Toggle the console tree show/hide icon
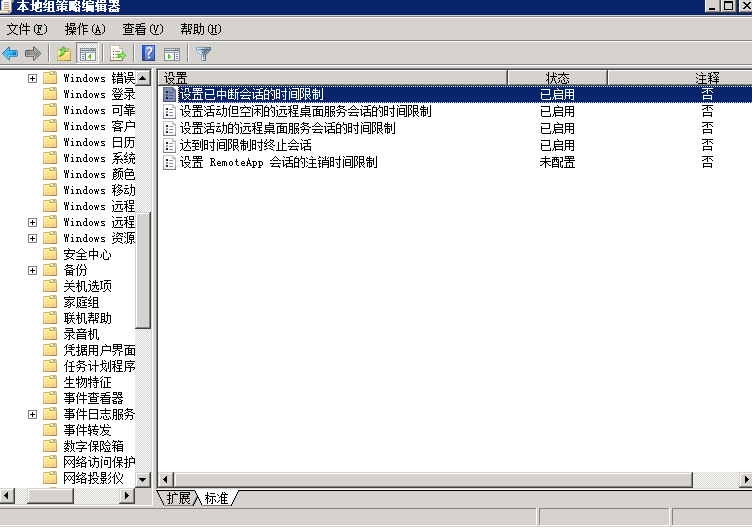The height and width of the screenshot is (527, 752). (x=87, y=54)
